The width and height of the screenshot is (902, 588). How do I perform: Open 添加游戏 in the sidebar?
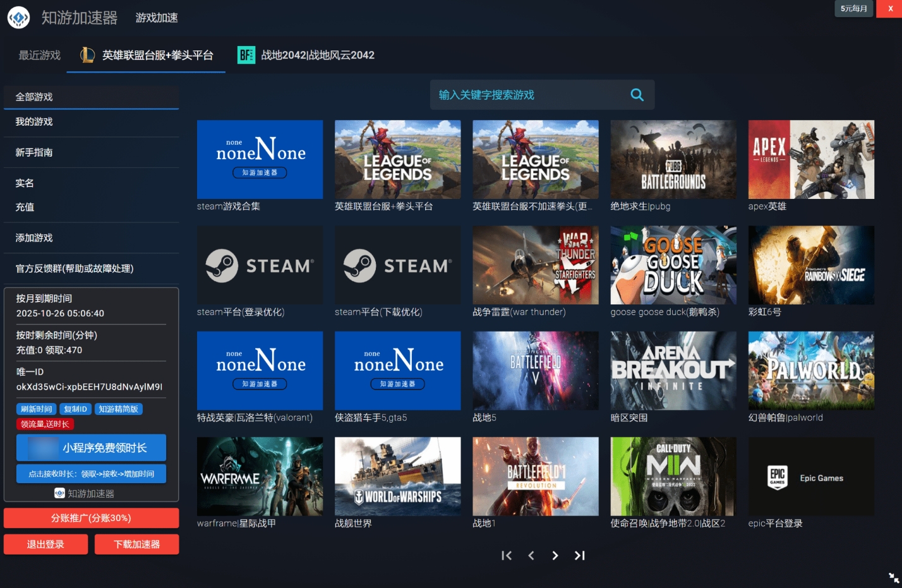coord(91,238)
